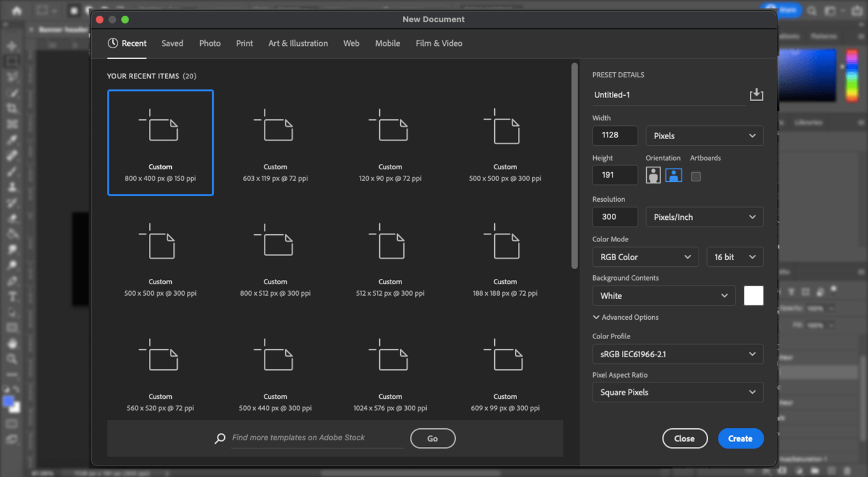Open the Square Pixels aspect ratio dropdown
The height and width of the screenshot is (477, 868).
pos(678,392)
